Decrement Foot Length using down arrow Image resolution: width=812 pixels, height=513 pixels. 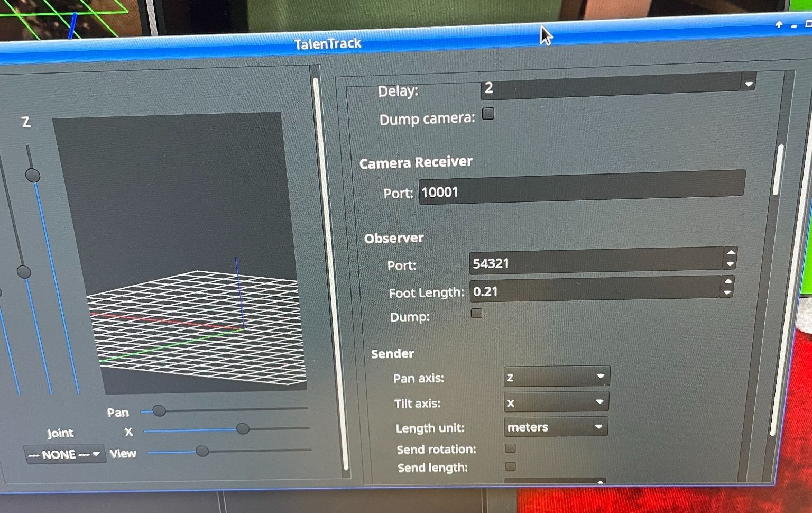pos(727,293)
